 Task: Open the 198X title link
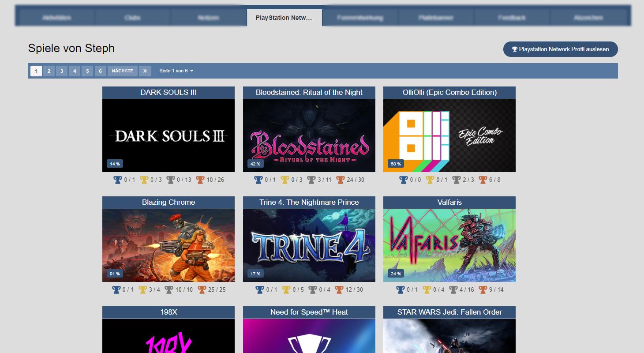168,312
